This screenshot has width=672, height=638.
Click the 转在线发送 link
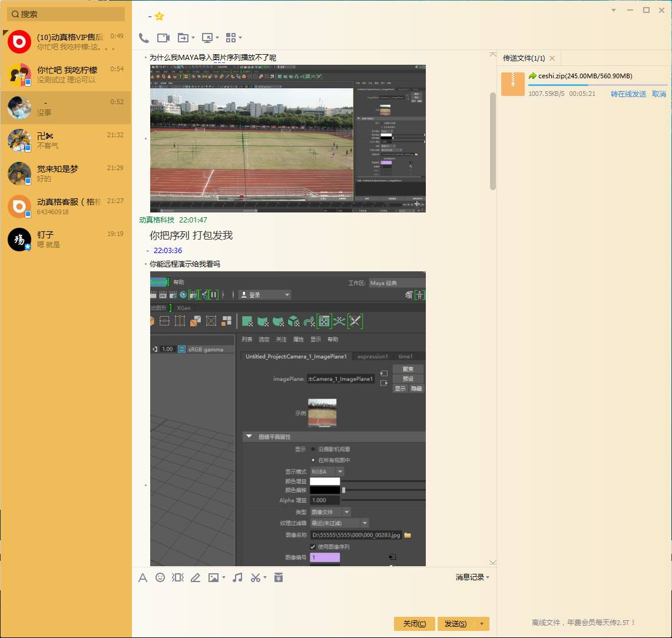628,94
